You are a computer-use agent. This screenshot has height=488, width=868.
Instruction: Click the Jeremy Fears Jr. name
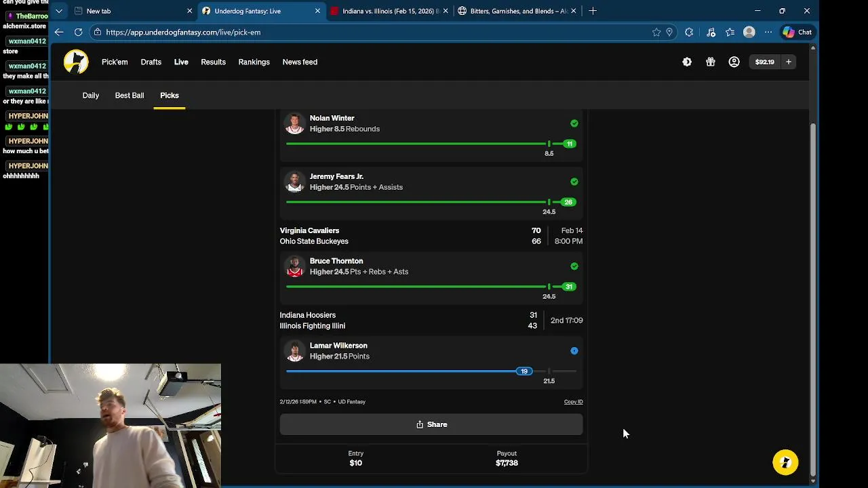pos(336,176)
